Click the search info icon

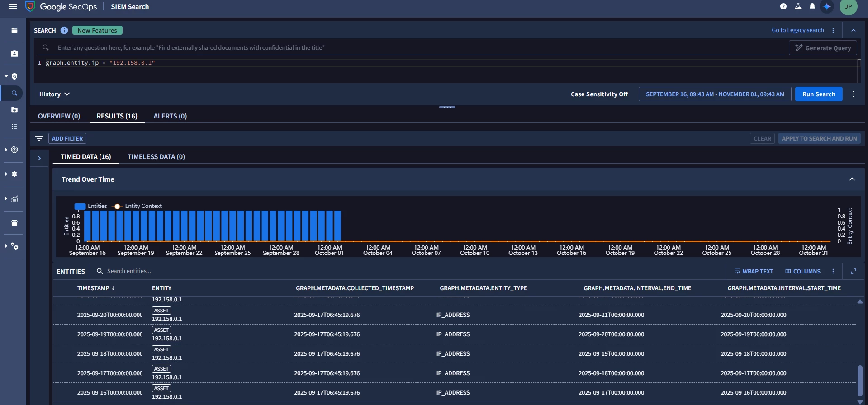coord(64,30)
